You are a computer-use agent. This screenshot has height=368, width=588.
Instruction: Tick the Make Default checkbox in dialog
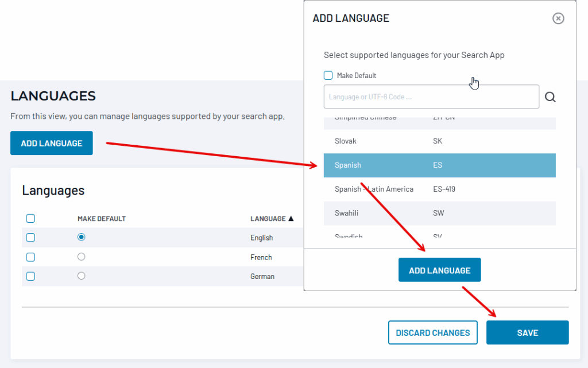pos(328,75)
